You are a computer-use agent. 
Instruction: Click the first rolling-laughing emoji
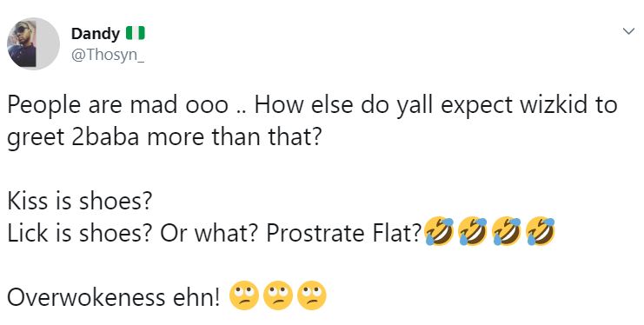coord(440,232)
